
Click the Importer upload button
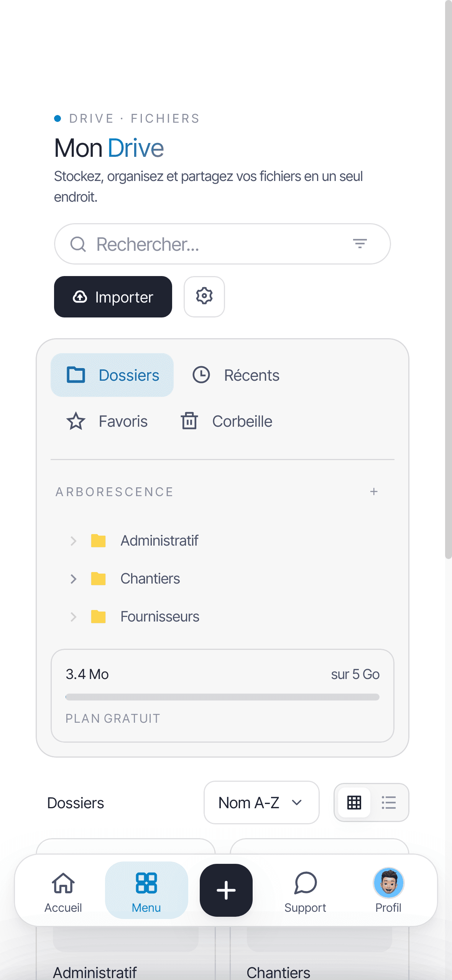click(x=113, y=297)
